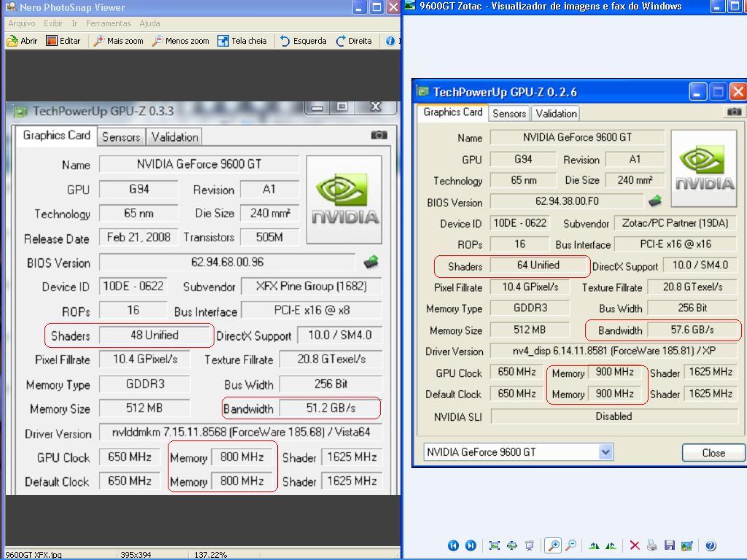The image size is (747, 560).
Task: Click the Best Fit icon in Windows viewer
Action: click(495, 545)
